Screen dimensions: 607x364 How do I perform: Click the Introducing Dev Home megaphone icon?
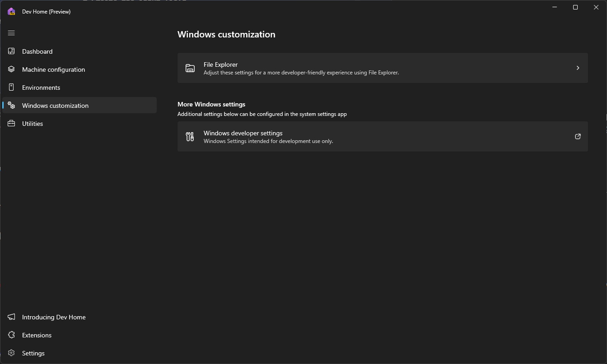[11, 317]
